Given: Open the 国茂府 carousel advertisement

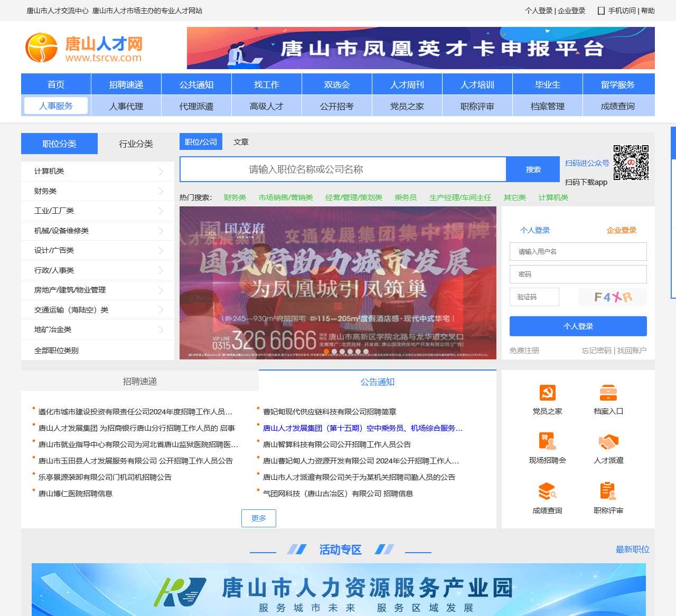Looking at the screenshot, I should pyautogui.click(x=338, y=283).
